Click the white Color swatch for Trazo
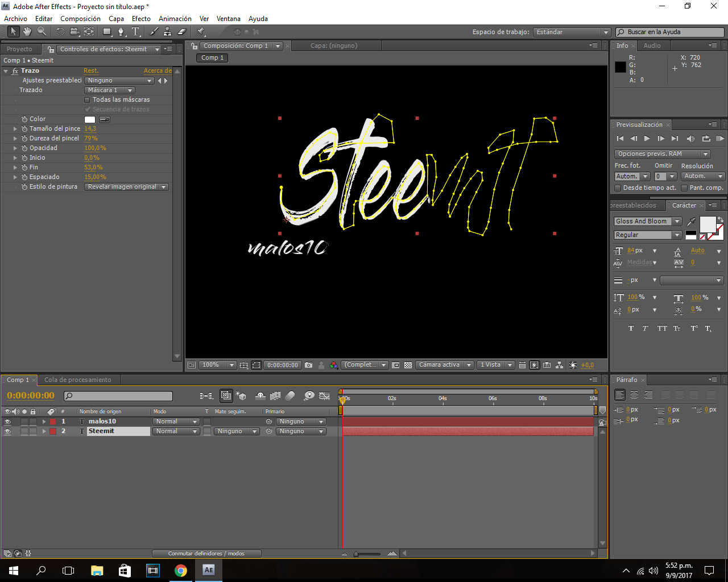The width and height of the screenshot is (728, 582). [90, 119]
